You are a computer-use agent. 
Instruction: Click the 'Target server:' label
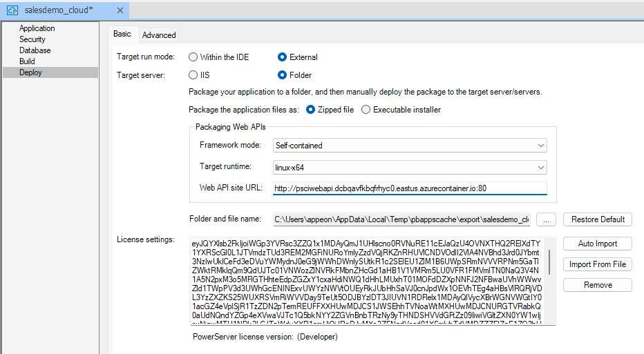coord(141,75)
